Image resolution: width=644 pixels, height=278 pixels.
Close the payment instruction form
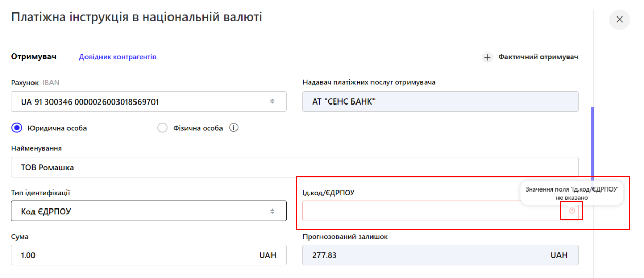click(x=619, y=20)
